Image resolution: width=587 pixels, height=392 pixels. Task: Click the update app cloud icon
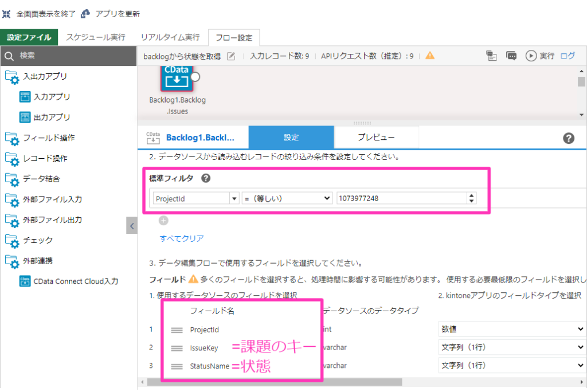point(85,14)
